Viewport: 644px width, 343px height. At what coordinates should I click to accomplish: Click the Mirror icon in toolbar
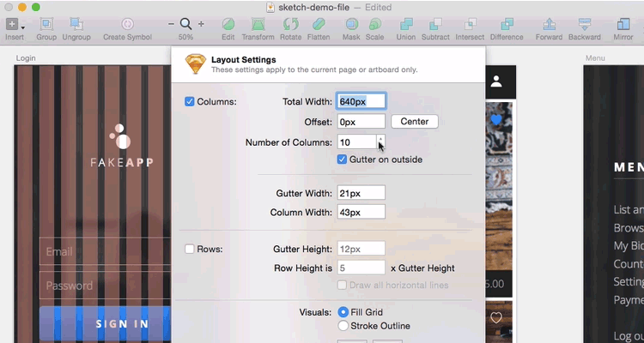click(623, 24)
